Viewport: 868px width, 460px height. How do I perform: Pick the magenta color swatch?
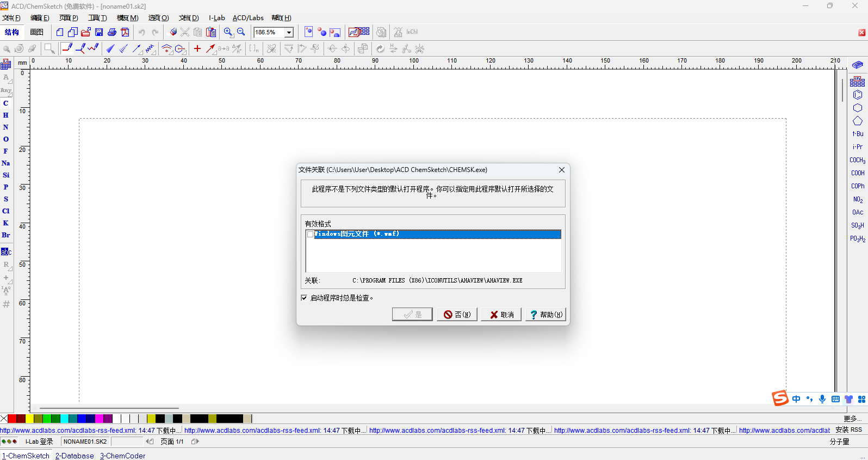tap(99, 419)
